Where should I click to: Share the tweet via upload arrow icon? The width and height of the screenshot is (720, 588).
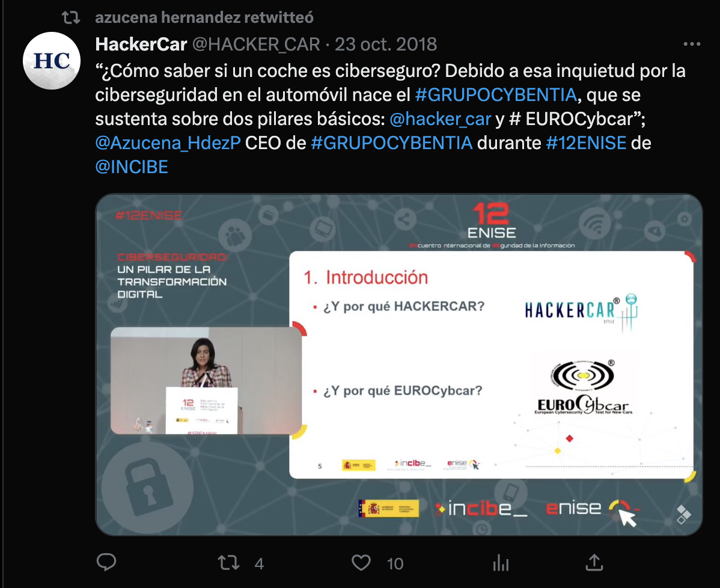(594, 562)
